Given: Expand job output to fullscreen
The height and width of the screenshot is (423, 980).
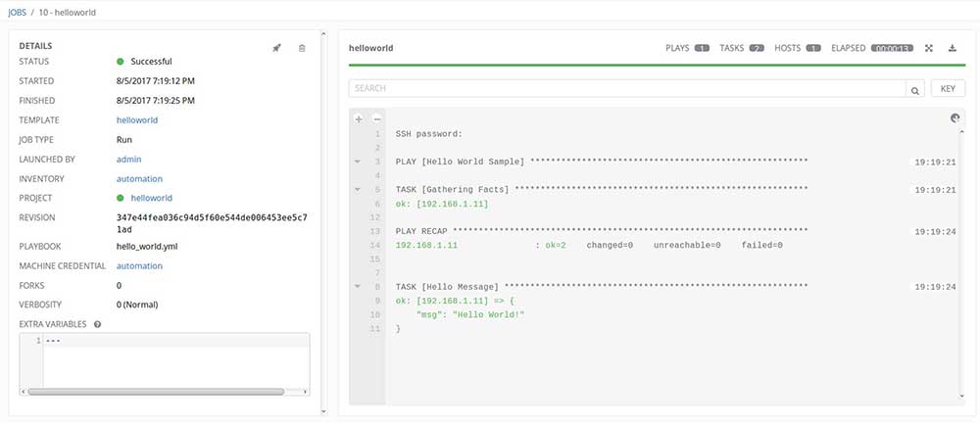Looking at the screenshot, I should (929, 47).
